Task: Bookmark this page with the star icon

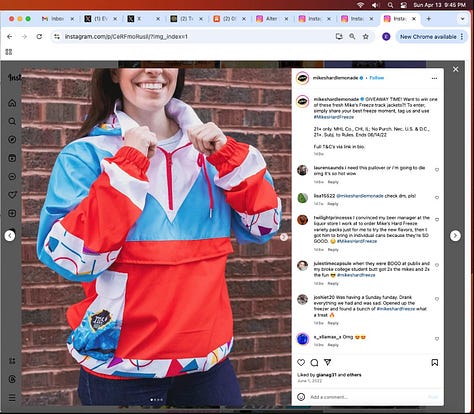Action: pos(366,37)
